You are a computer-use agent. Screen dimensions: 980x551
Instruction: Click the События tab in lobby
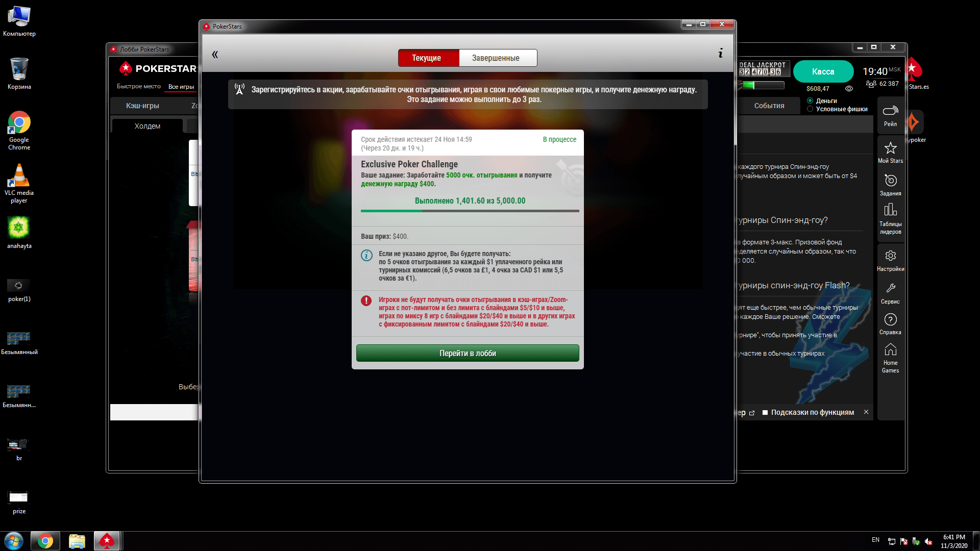click(x=769, y=106)
